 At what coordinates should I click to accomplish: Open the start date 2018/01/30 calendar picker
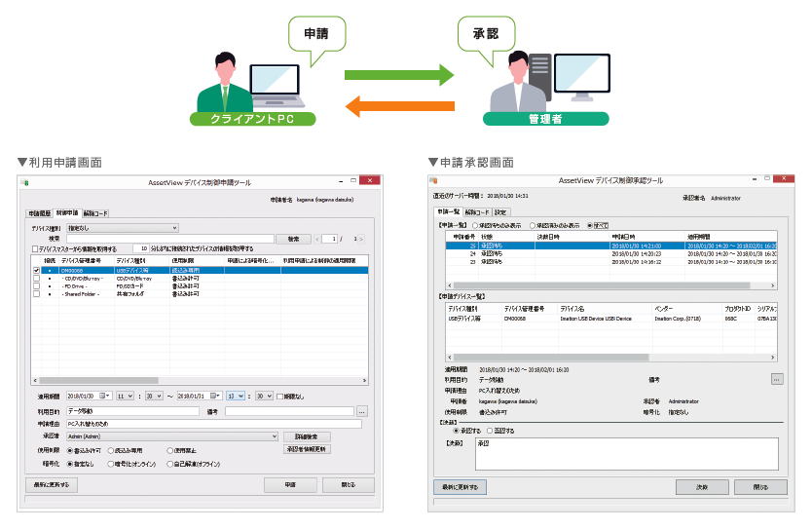105,396
